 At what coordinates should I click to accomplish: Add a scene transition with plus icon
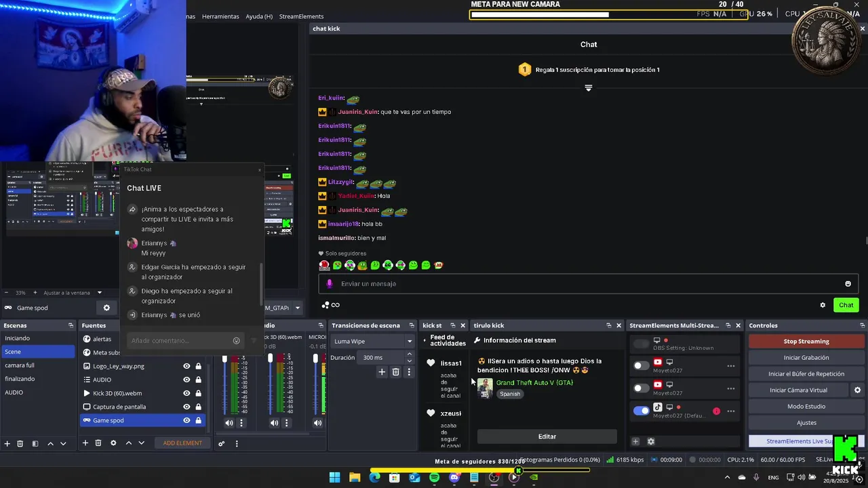[x=382, y=371]
